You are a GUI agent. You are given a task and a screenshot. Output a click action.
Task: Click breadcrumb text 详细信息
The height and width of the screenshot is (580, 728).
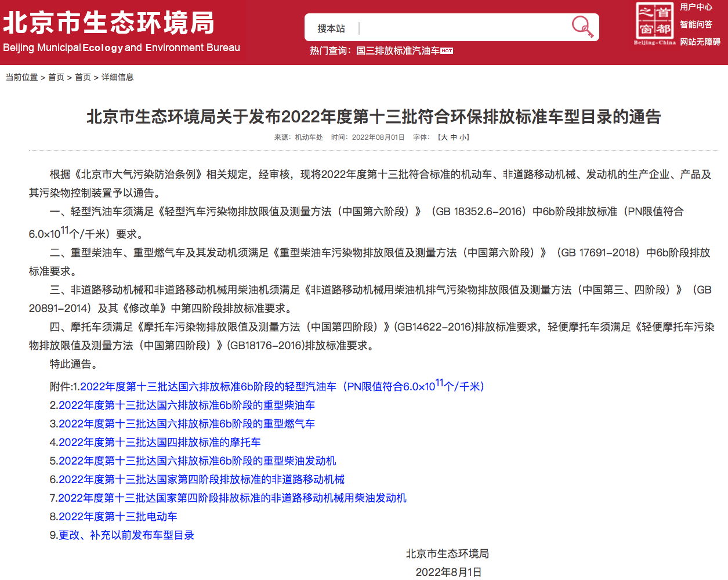pos(118,77)
